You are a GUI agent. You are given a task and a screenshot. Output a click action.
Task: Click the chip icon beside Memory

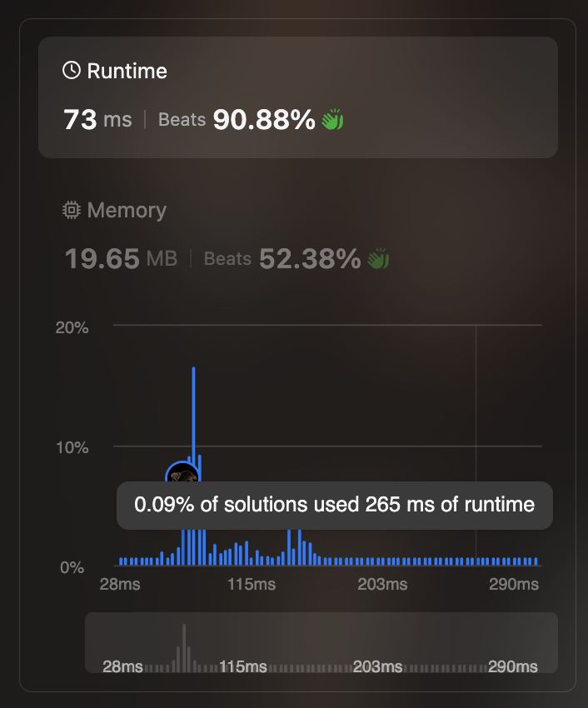click(x=72, y=210)
